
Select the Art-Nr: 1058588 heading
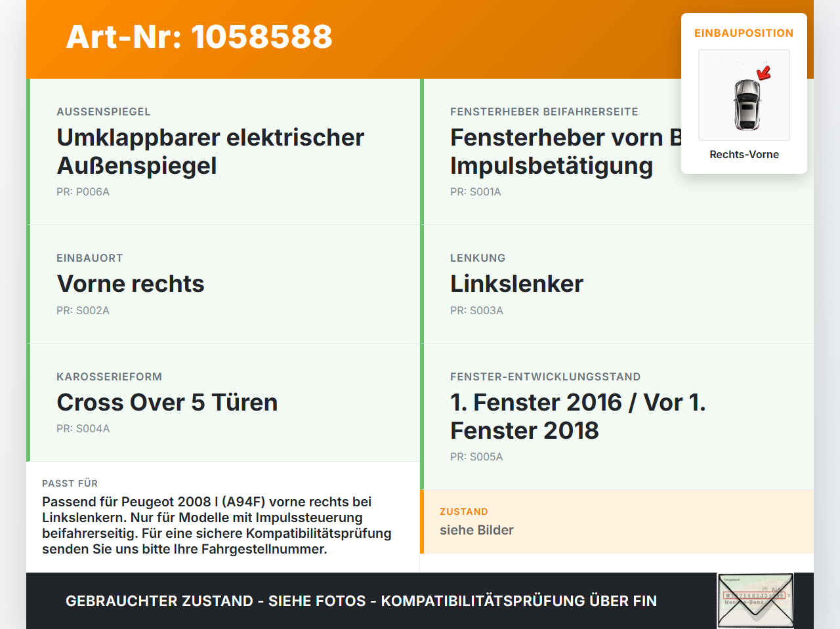click(x=199, y=37)
